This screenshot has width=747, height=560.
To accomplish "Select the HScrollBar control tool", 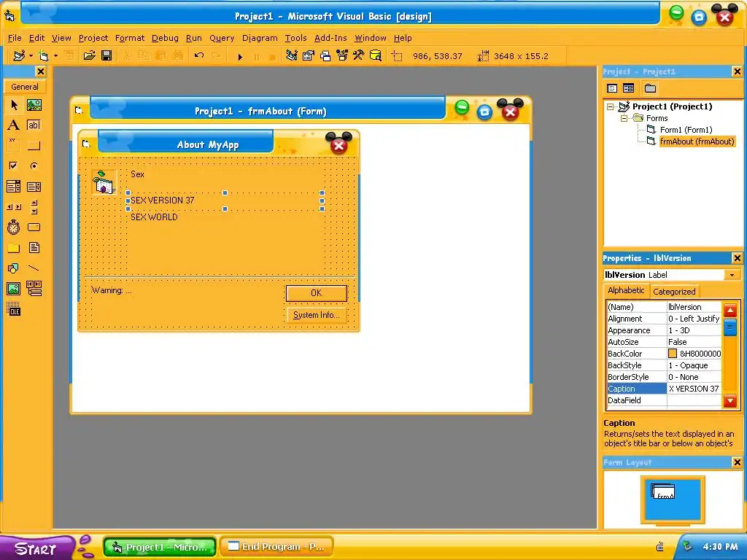I will pyautogui.click(x=14, y=206).
